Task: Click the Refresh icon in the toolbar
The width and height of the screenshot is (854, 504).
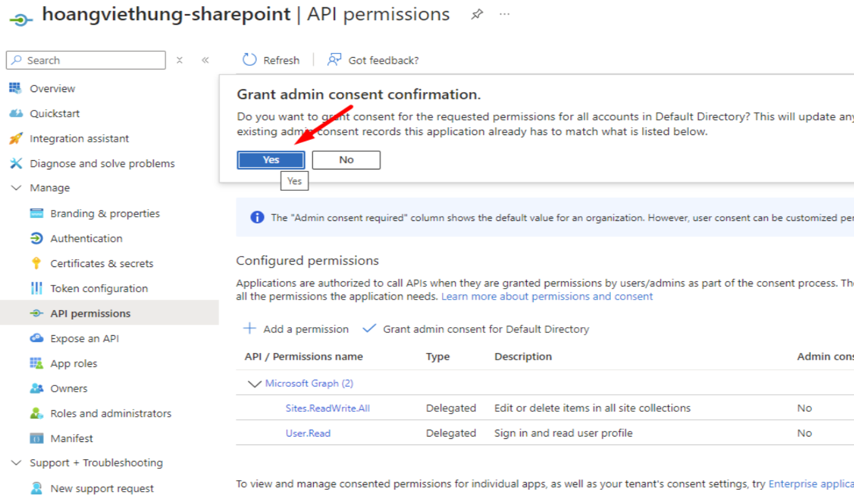Action: (x=249, y=60)
